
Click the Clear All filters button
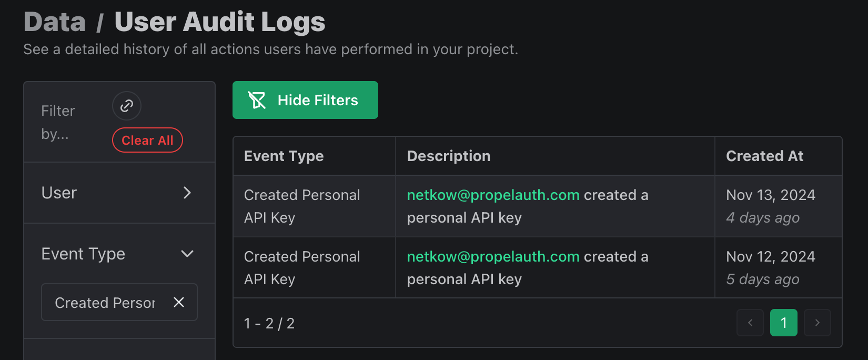tap(147, 140)
